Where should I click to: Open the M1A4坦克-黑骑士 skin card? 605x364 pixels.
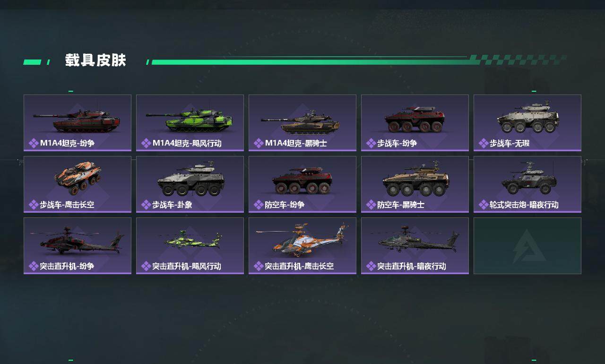pos(302,123)
